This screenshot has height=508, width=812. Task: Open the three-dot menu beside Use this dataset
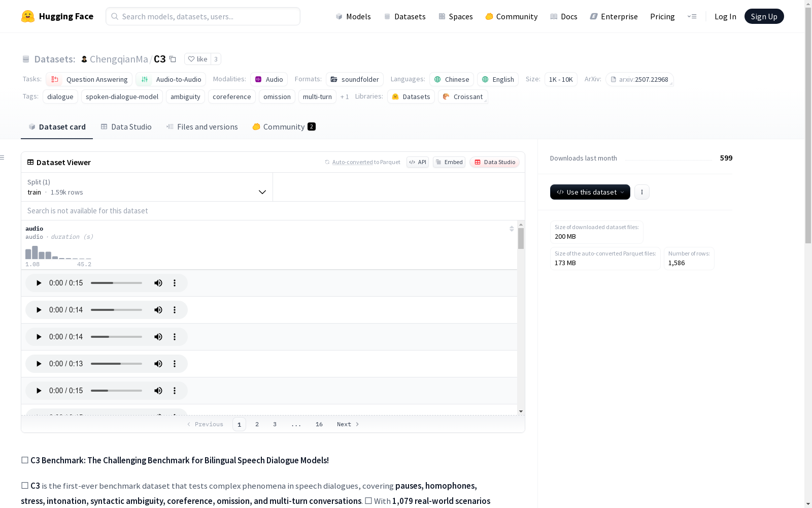(x=642, y=192)
